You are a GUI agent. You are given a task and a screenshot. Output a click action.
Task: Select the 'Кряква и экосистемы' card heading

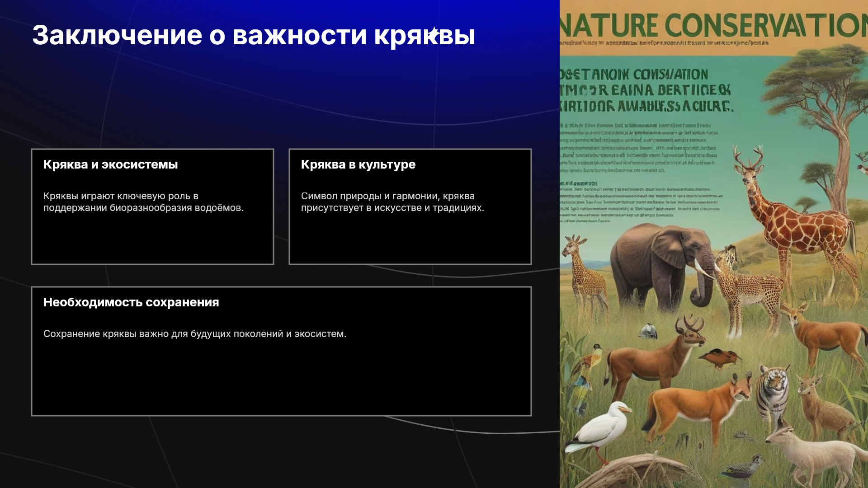tap(111, 164)
